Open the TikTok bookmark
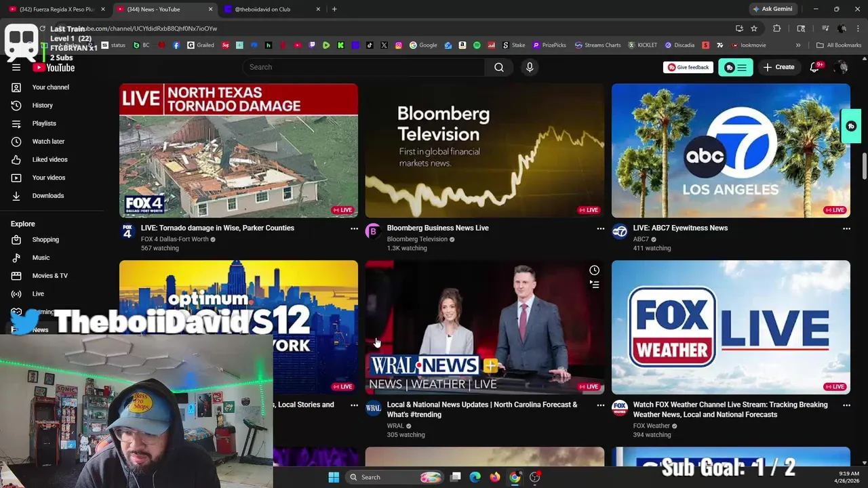 370,45
